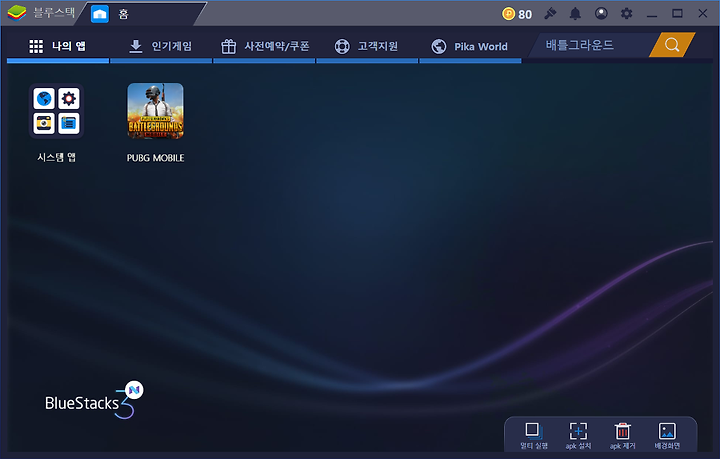Select the 홈 window tab

[x=142, y=14]
